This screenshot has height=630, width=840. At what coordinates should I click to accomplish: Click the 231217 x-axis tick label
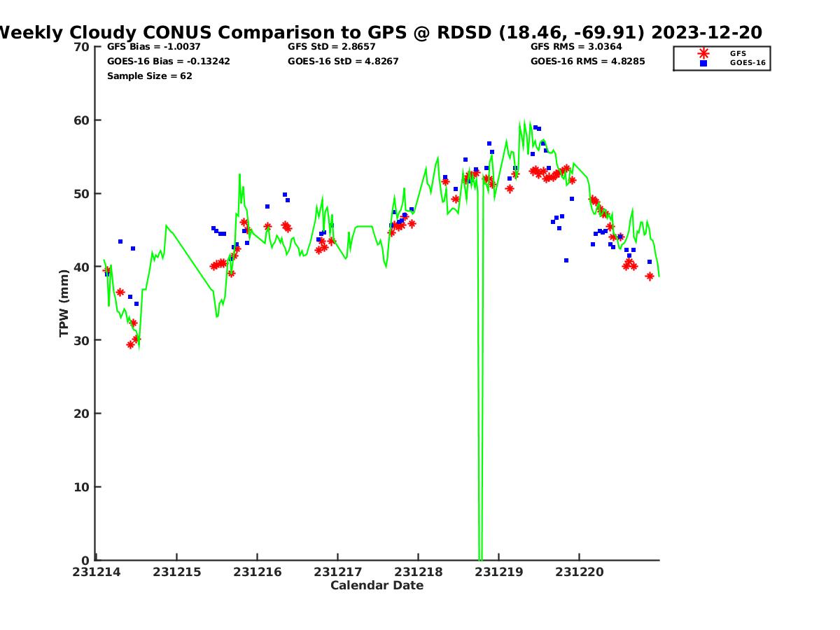[x=337, y=572]
